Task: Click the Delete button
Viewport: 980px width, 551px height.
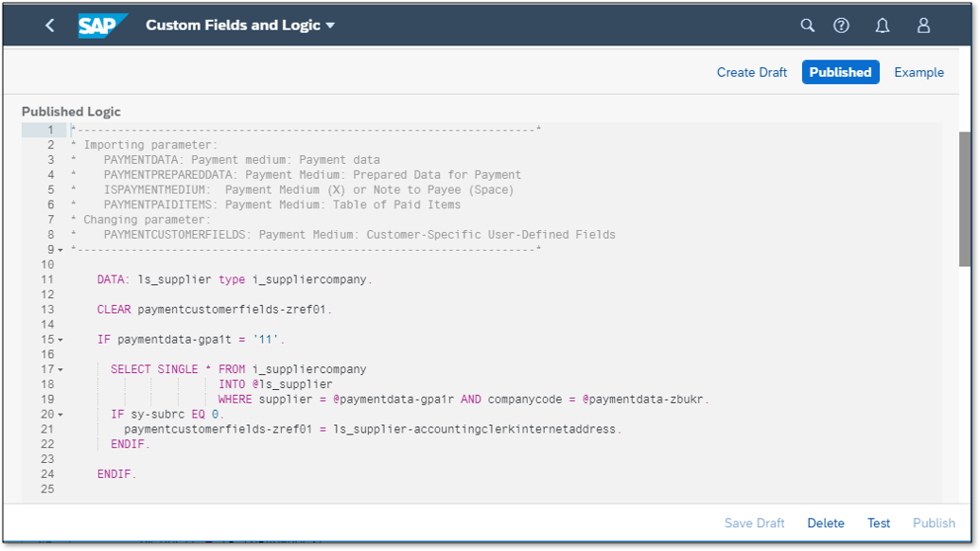Action: click(826, 524)
